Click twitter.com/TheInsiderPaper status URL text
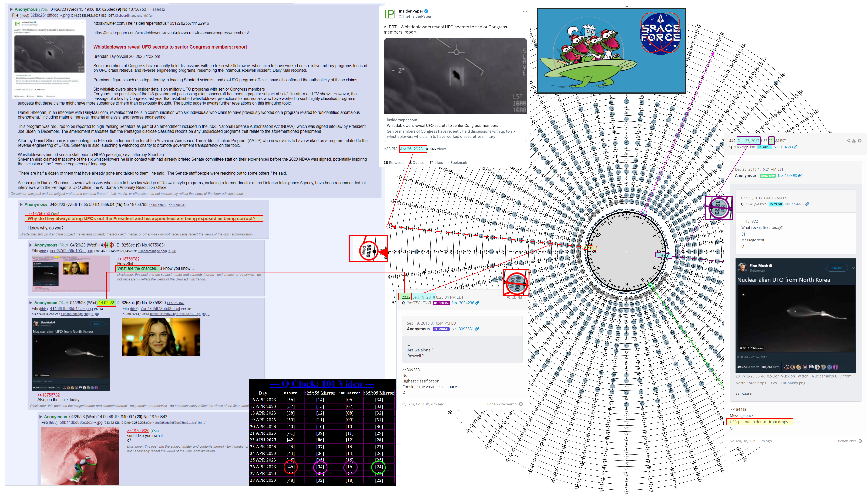The height and width of the screenshot is (499, 868). click(x=151, y=23)
